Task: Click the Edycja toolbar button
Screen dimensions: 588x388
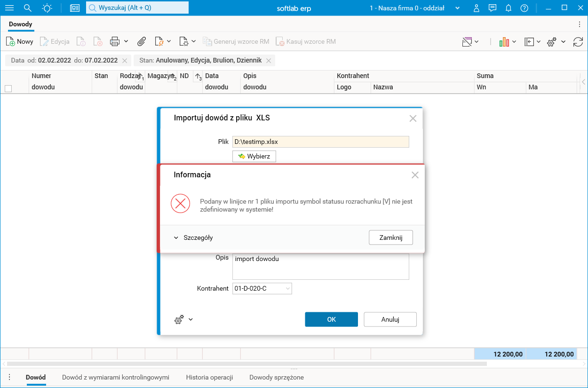Action: 55,41
